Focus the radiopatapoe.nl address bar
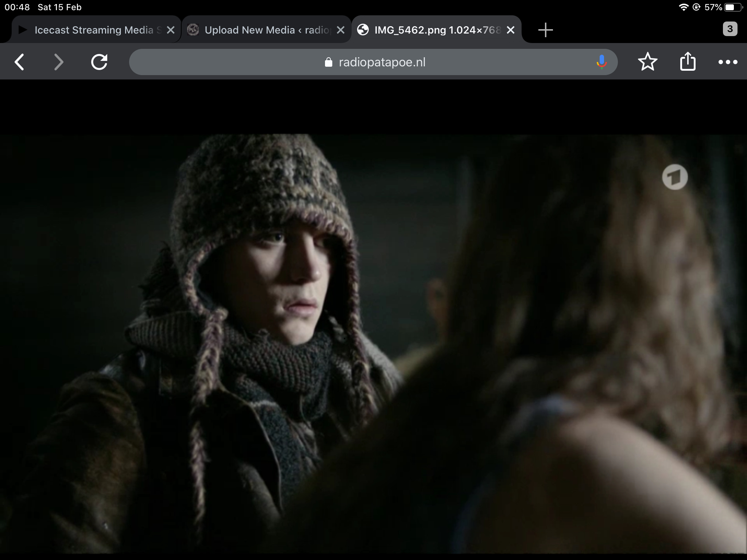 373,62
